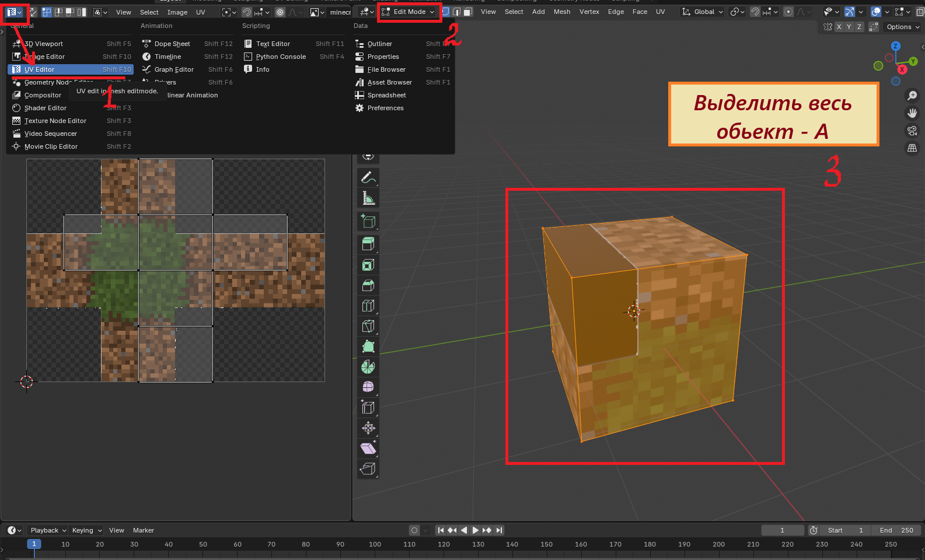The width and height of the screenshot is (925, 560).
Task: Click the current frame number field
Action: (783, 530)
